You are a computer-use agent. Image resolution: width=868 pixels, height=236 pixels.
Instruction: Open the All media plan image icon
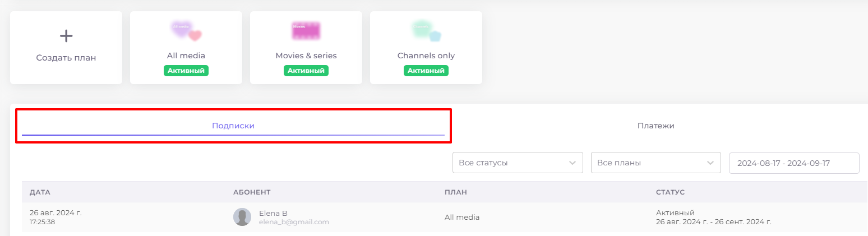pos(186,31)
